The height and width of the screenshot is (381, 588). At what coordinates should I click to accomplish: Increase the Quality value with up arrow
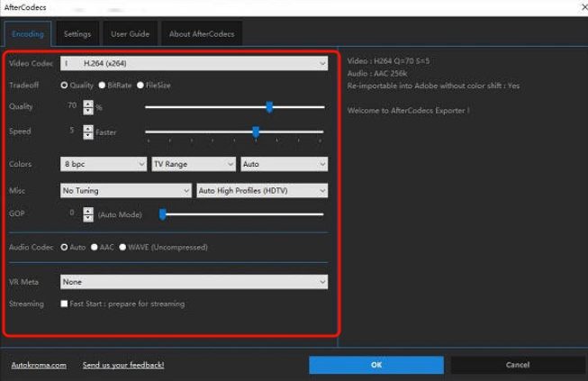point(87,103)
